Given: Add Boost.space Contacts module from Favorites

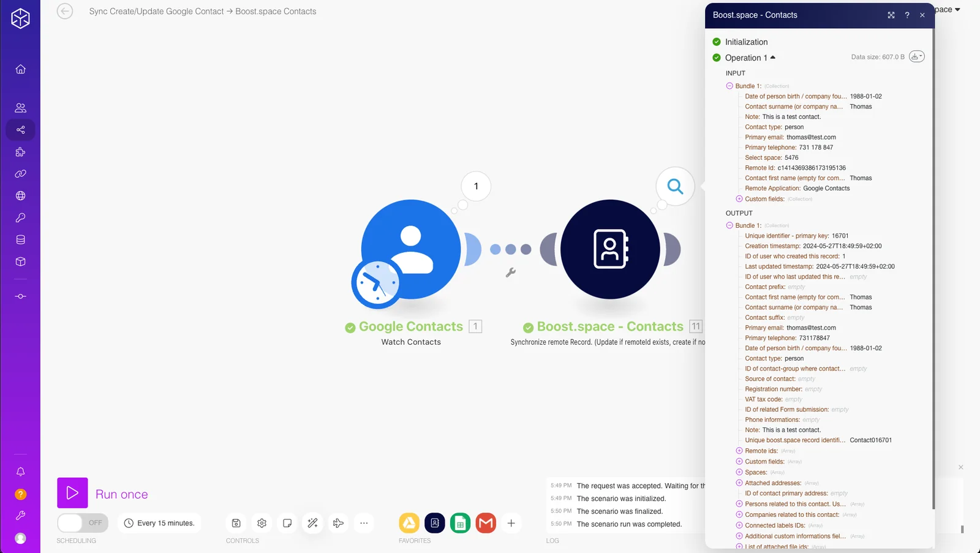Looking at the screenshot, I should (435, 523).
